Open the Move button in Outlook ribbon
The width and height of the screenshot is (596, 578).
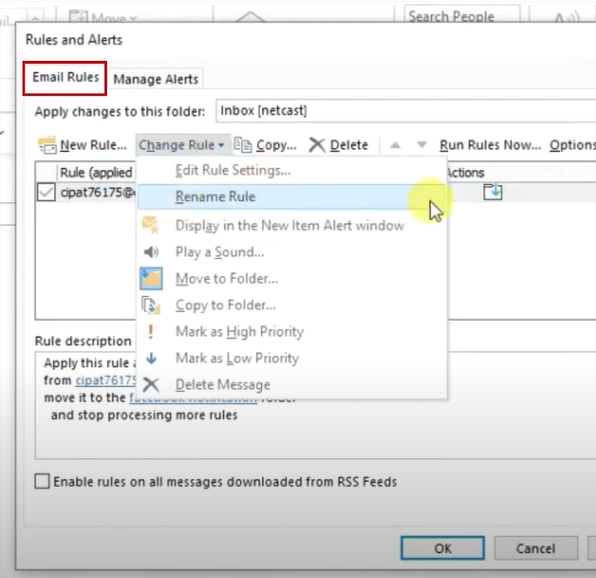coord(102,17)
